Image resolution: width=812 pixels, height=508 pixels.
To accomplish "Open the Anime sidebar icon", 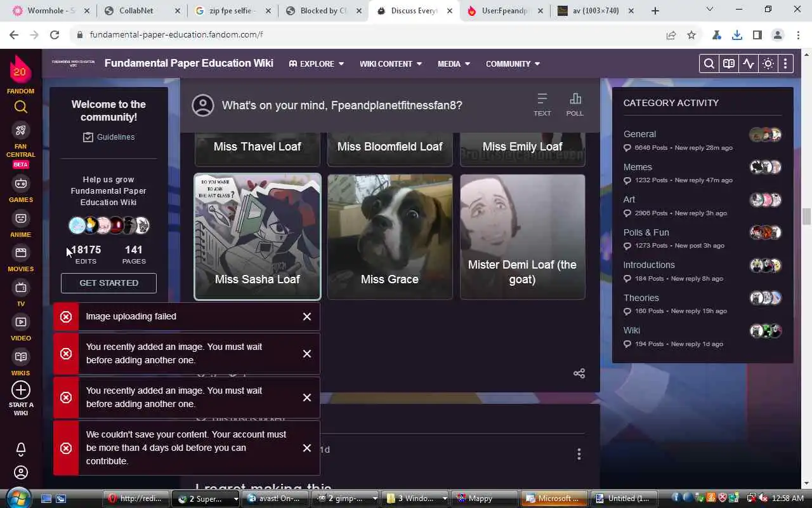I will (21, 218).
